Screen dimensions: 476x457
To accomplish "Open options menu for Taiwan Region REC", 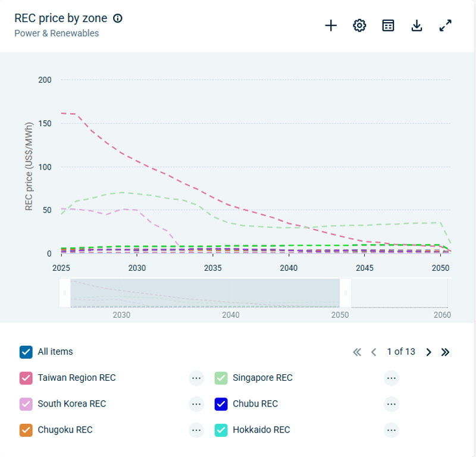I will coord(196,378).
